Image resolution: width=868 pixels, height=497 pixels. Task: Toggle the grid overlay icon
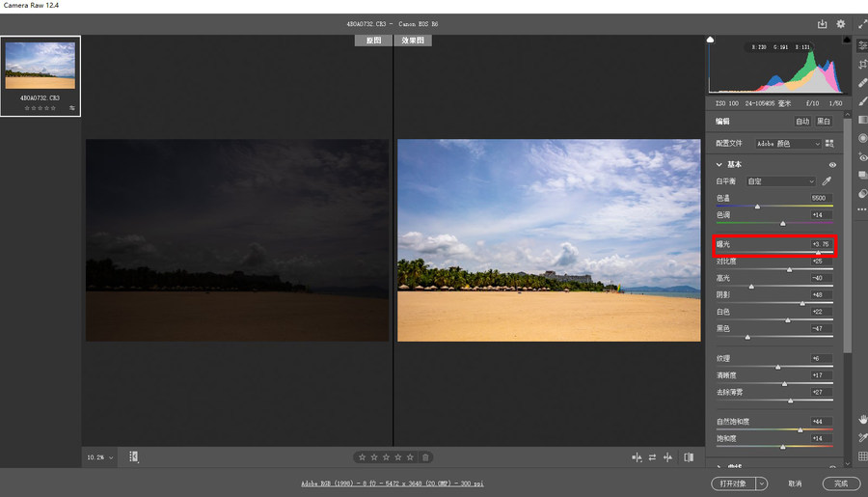pyautogui.click(x=862, y=456)
